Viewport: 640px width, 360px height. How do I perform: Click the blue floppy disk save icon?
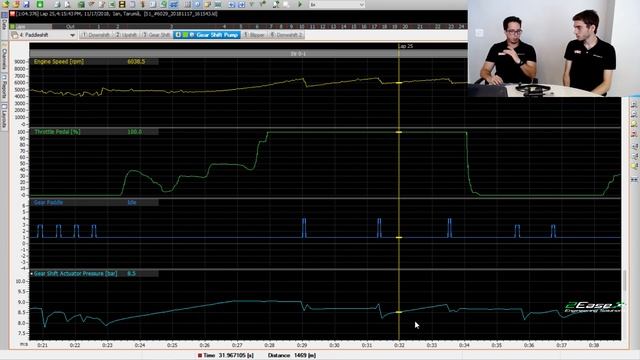(x=26, y=4)
